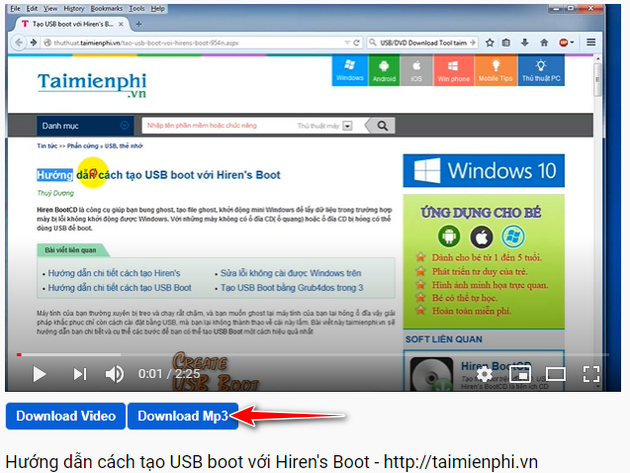Screen dimensions: 630x473
Task: Go back to previous page
Action: [x=18, y=42]
